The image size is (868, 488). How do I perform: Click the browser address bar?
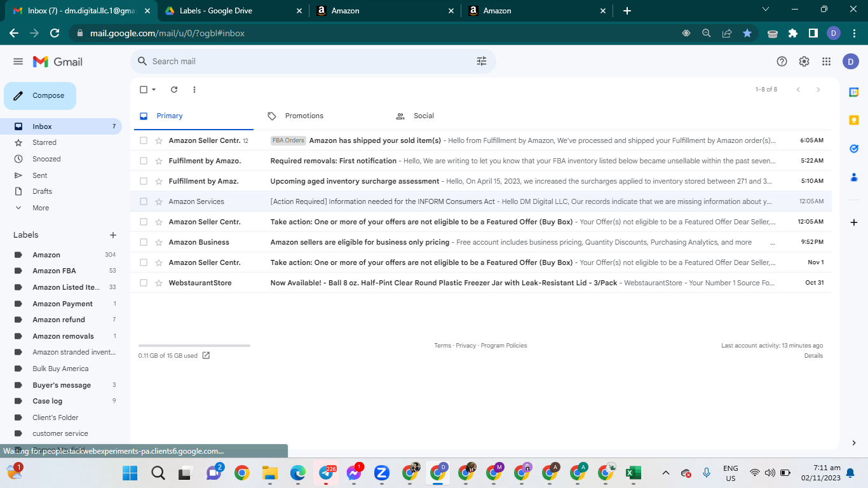coord(381,33)
